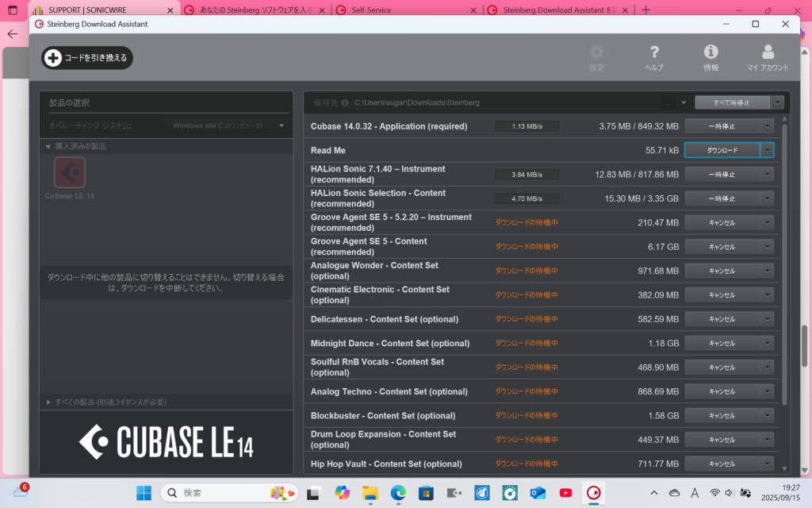The width and height of the screenshot is (812, 508).
Task: Click the info icon next to 保存先
Action: click(x=345, y=103)
